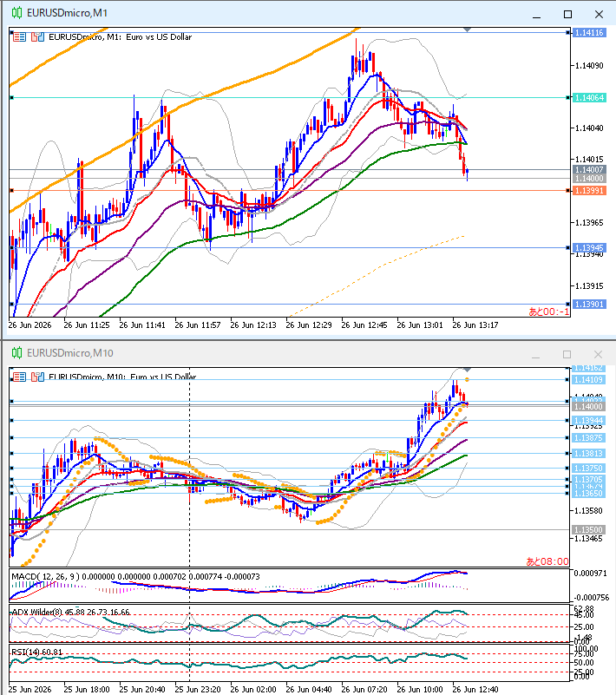This screenshot has height=695, width=616.
Task: Click '25 Jun 23:20' on M10 time axis
Action: point(197,690)
